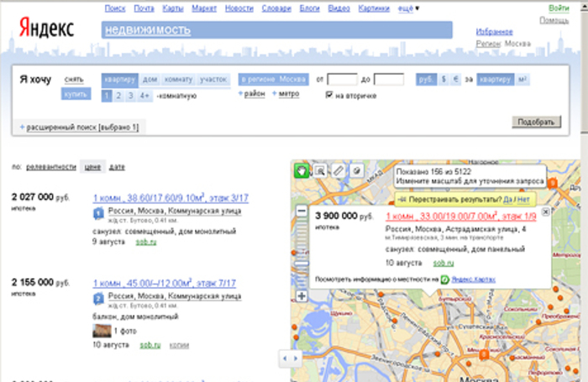Zoom in the map with plus button
This screenshot has height=382, width=588.
302,296
